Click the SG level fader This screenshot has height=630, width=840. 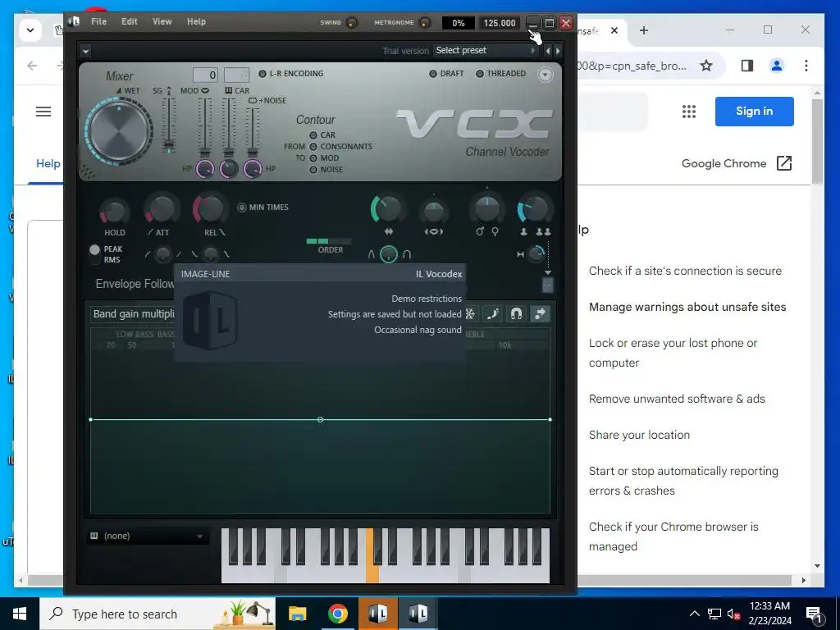point(169,126)
